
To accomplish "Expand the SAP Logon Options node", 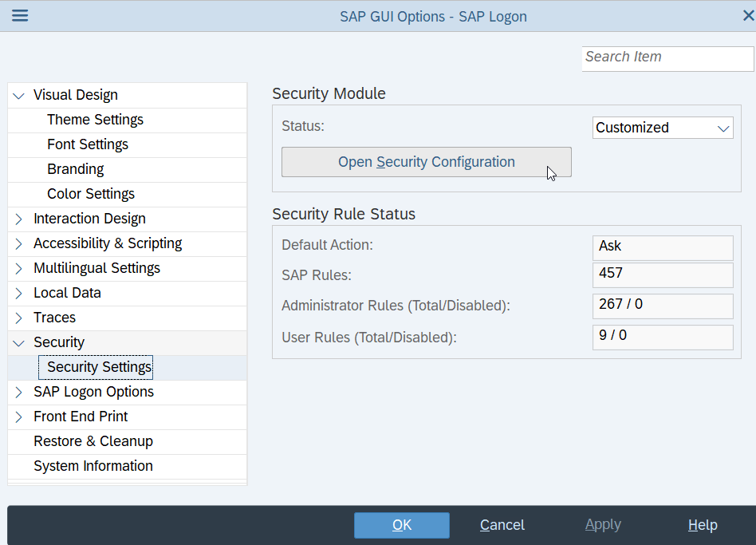I will click(x=19, y=392).
